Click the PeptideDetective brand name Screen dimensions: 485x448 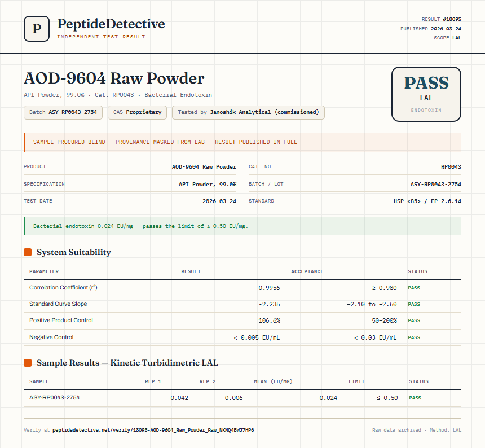pyautogui.click(x=111, y=24)
